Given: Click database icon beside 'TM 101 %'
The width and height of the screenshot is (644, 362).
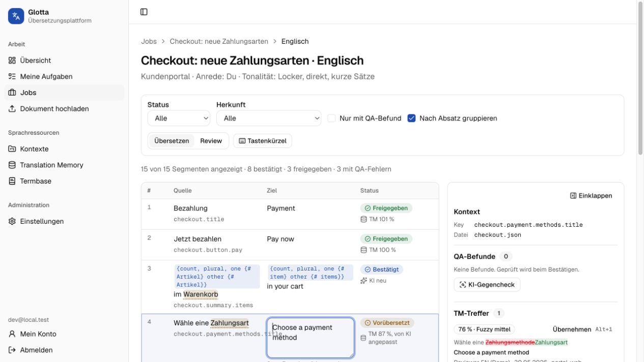Looking at the screenshot, I should coord(363,219).
